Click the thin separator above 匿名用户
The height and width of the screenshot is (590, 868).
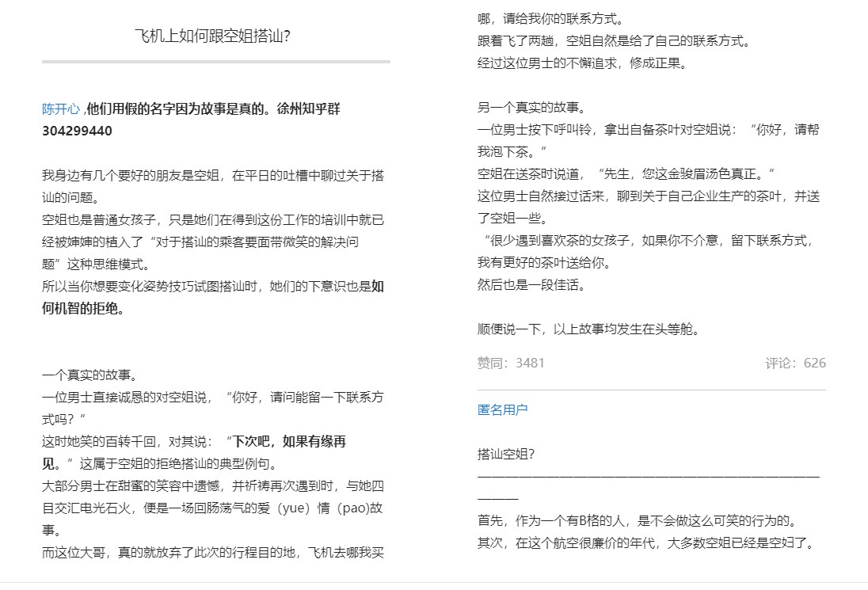coord(651,390)
